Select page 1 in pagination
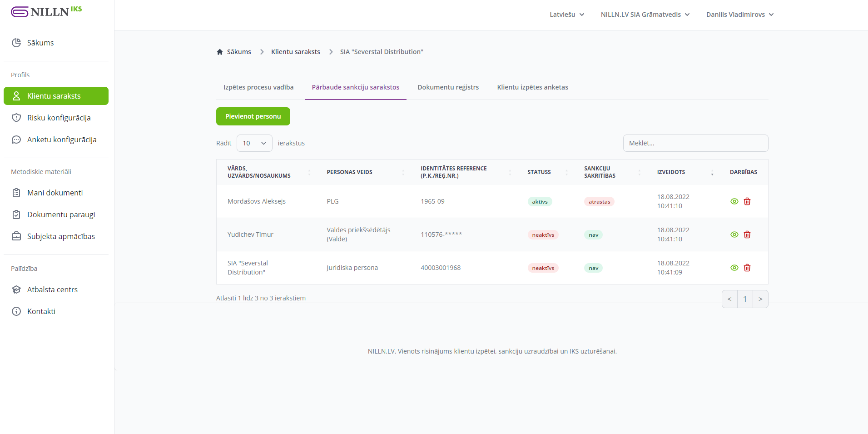868x434 pixels. click(745, 299)
